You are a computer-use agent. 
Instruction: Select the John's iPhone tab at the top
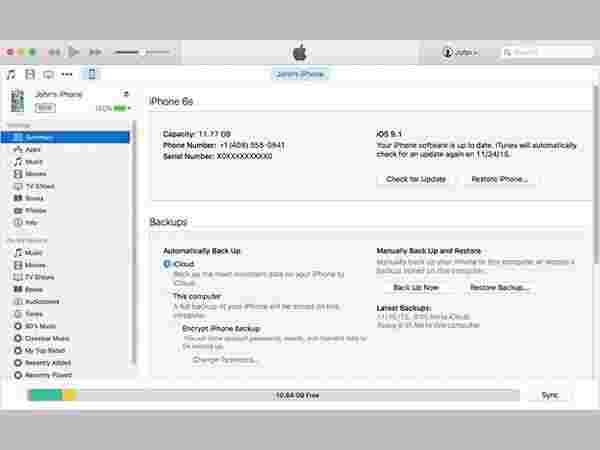(x=300, y=74)
